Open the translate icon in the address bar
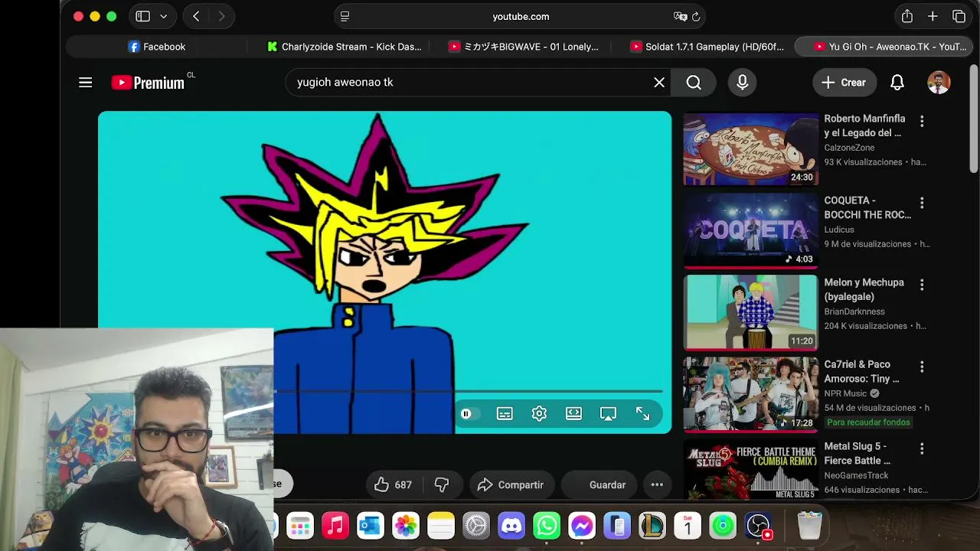The image size is (980, 551). [680, 16]
